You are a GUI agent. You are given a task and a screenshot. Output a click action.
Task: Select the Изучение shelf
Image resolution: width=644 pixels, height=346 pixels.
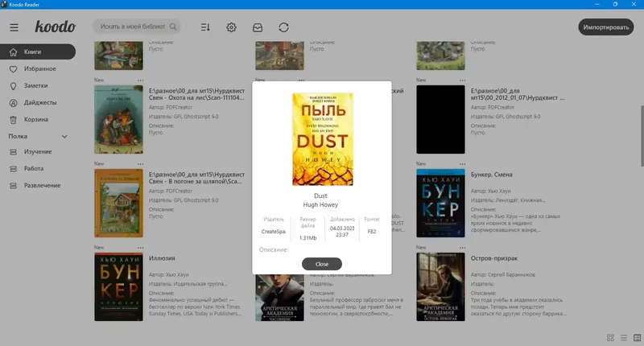pos(38,152)
